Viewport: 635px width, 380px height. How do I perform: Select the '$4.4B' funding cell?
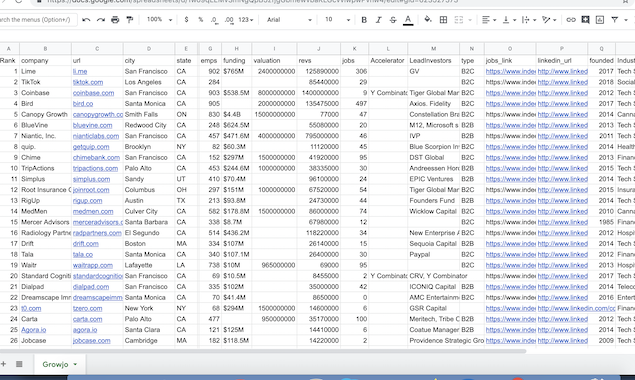point(237,114)
